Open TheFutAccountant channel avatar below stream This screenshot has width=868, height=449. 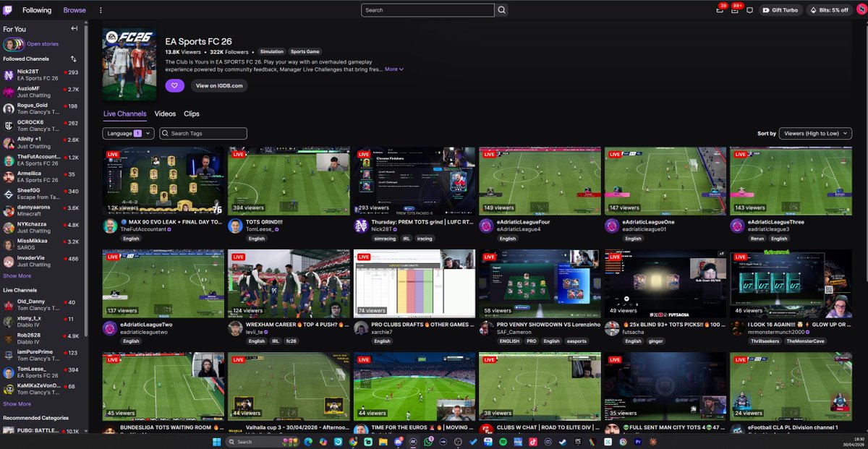[109, 226]
